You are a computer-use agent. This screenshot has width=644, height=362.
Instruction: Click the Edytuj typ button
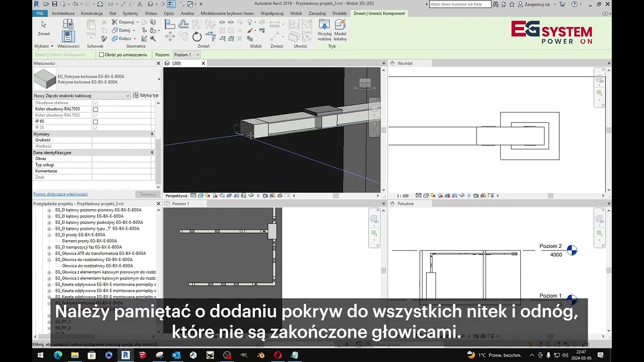click(x=145, y=95)
